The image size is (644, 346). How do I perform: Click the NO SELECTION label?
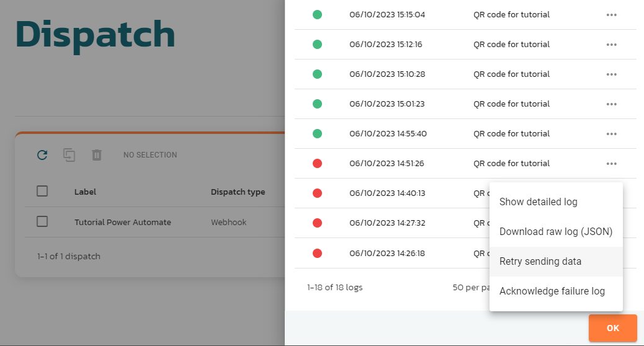(150, 155)
